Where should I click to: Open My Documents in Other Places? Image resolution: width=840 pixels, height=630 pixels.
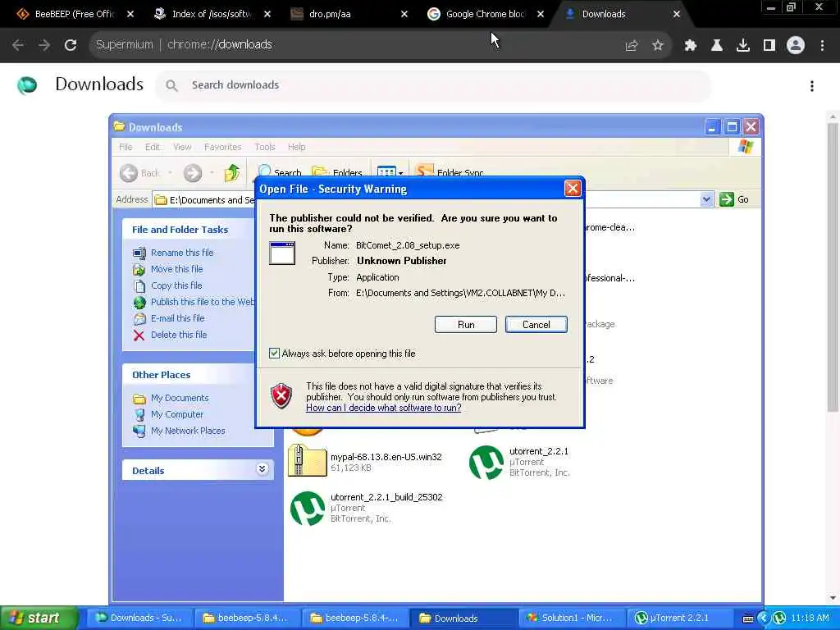(x=180, y=398)
